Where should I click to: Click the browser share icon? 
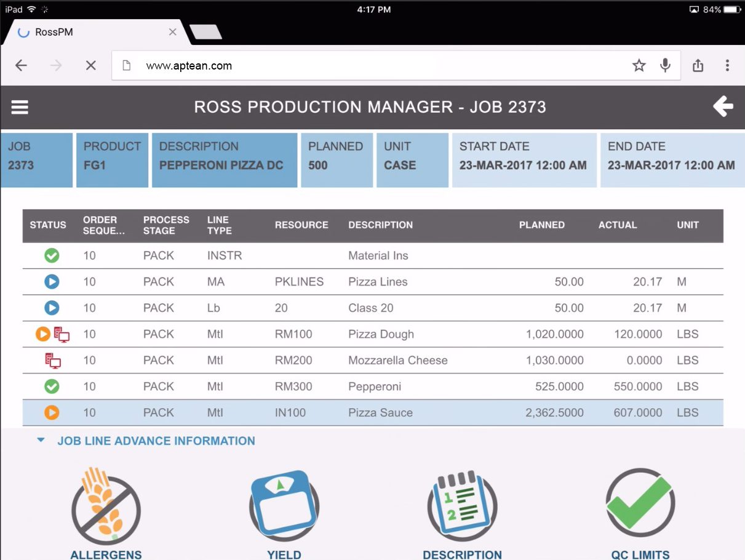[x=698, y=65]
